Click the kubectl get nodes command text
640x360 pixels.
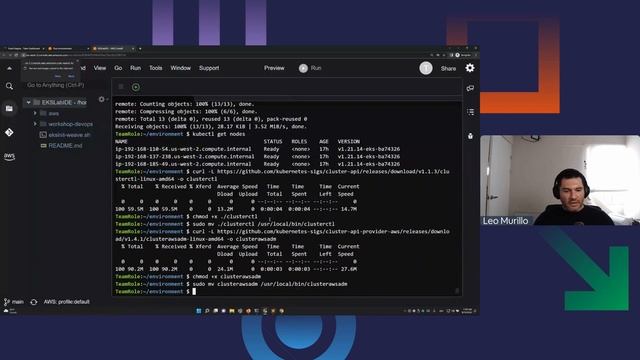pyautogui.click(x=218, y=134)
